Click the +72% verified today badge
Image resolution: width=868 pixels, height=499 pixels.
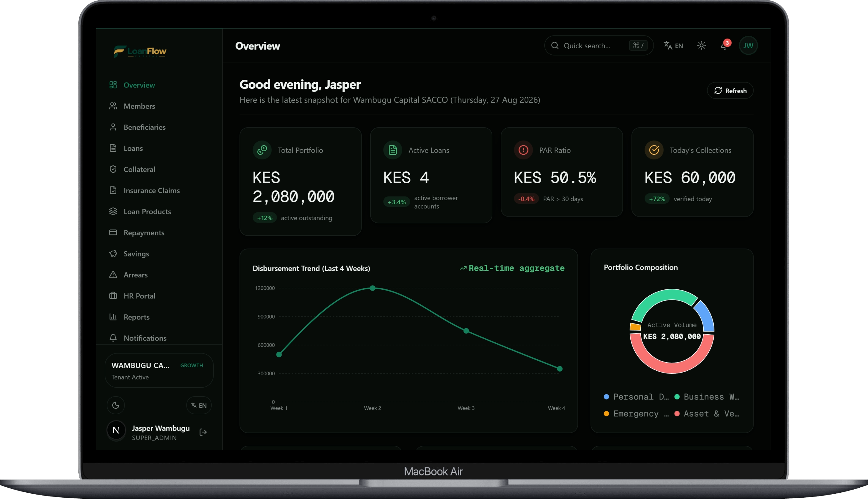[657, 199]
